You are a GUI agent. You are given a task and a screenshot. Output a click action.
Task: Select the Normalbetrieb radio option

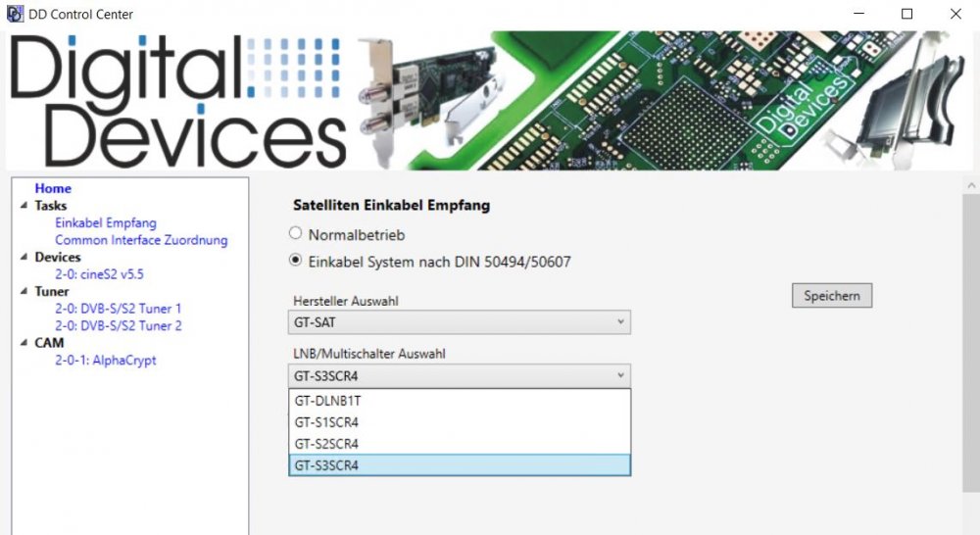coord(295,233)
